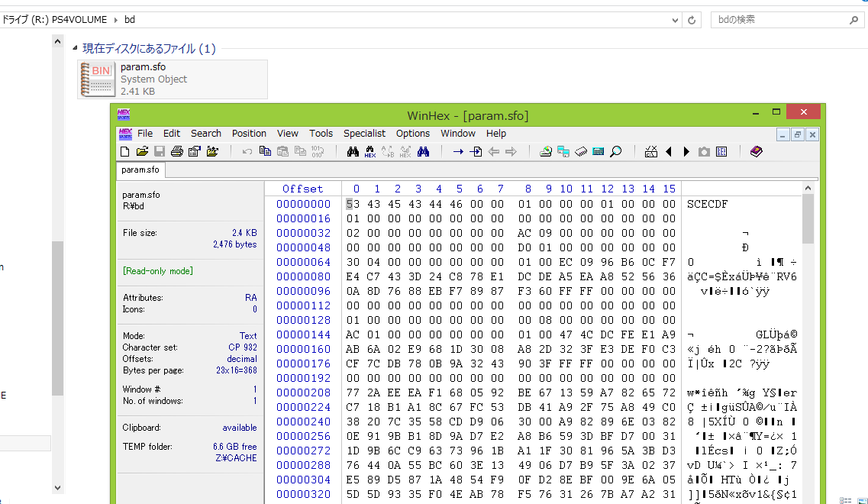Click the Write clipboard icon
The width and height of the screenshot is (868, 504).
tap(300, 151)
